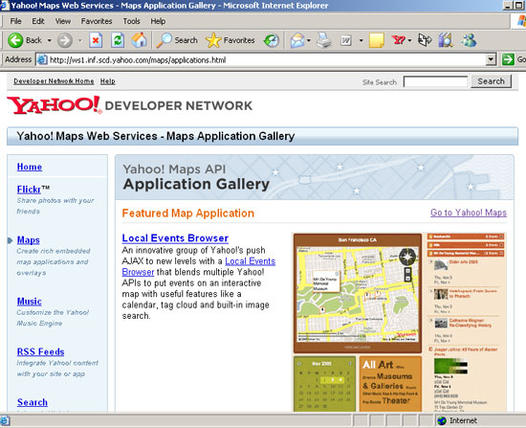The height and width of the screenshot is (428, 526).
Task: Click the Flickr sidebar link
Action: pos(29,190)
